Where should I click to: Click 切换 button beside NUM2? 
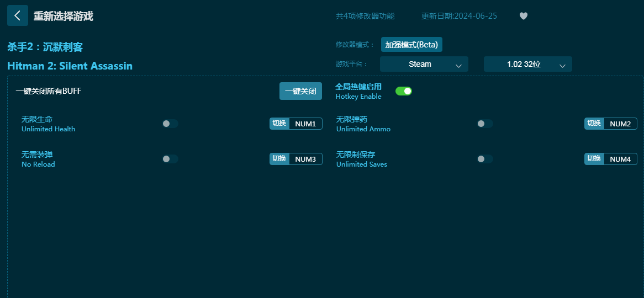click(594, 124)
